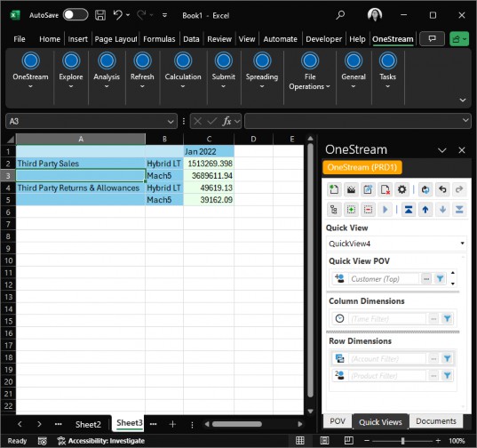Switch to the POV tab
This screenshot has width=477, height=448.
(338, 421)
